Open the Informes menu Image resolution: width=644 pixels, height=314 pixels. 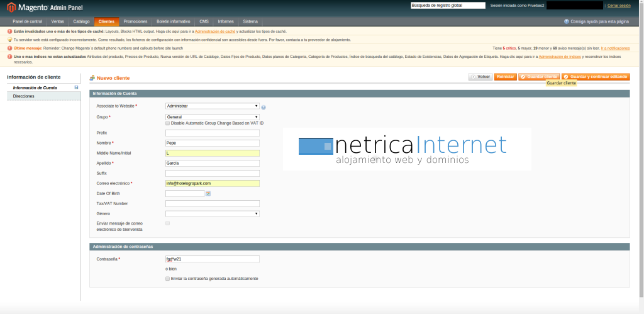click(226, 21)
